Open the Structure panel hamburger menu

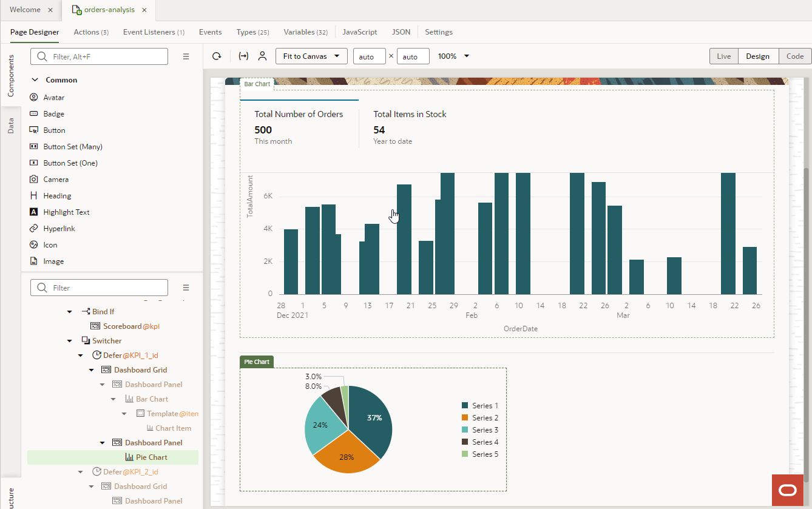186,287
